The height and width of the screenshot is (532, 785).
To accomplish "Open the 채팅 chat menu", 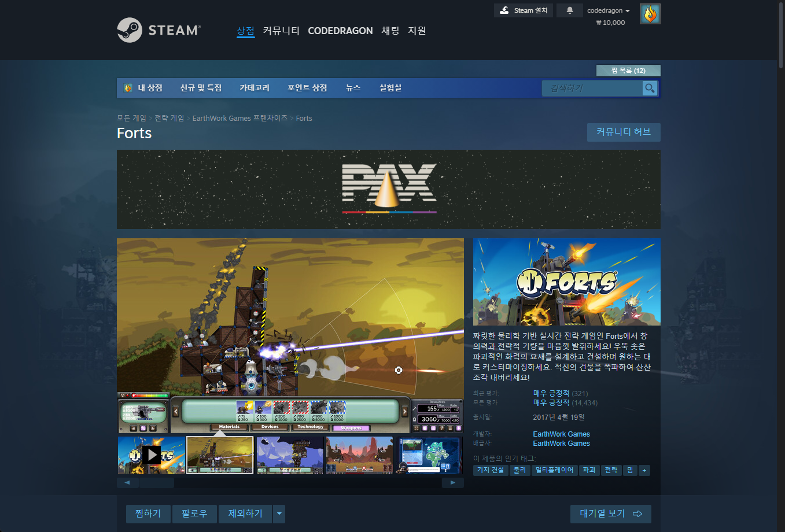I will [390, 31].
